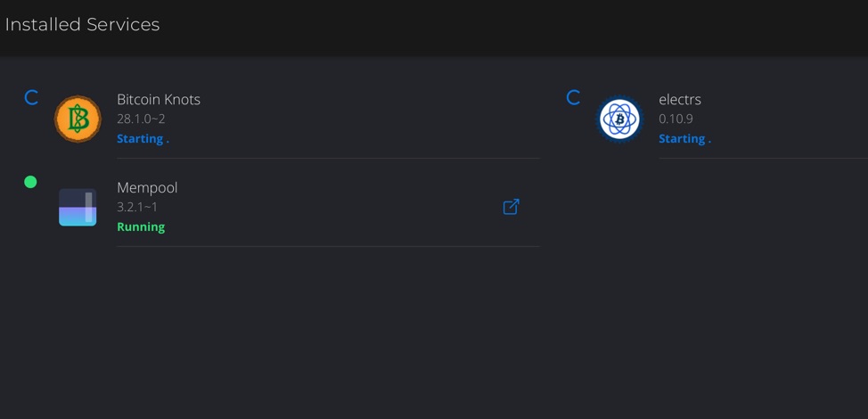Image resolution: width=868 pixels, height=419 pixels.
Task: Click the Installed Services page heading
Action: click(83, 24)
